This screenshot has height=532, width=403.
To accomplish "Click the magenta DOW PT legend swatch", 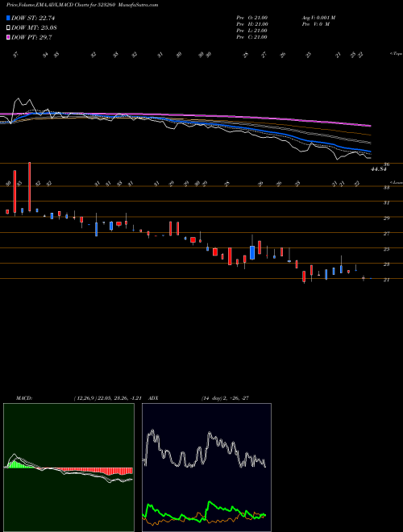I will tap(8, 37).
